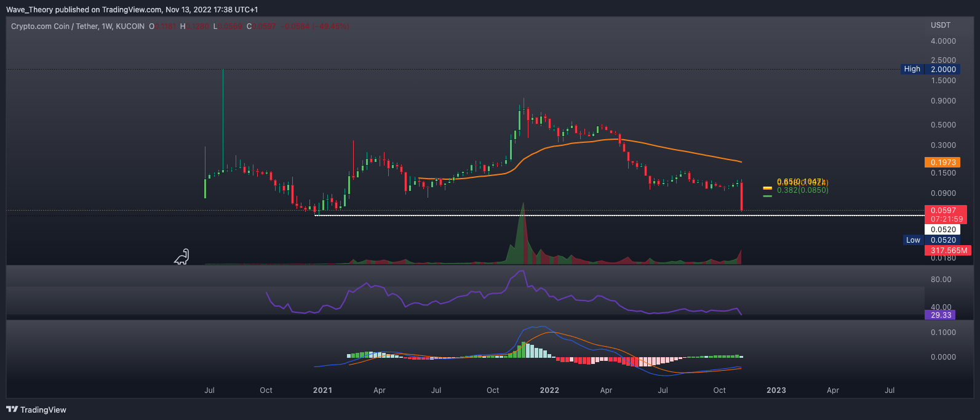The width and height of the screenshot is (980, 420).
Task: Click the 0.1000 level on MACD scale
Action: (x=943, y=333)
